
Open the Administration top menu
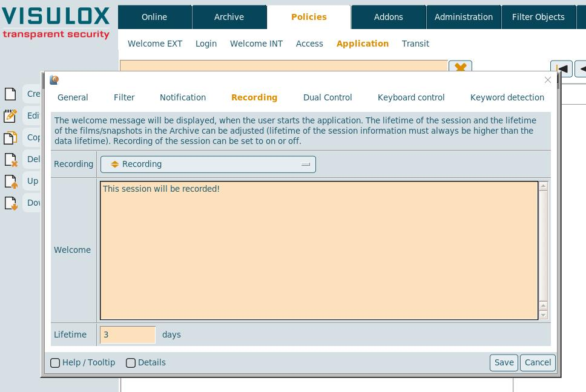[x=463, y=17]
